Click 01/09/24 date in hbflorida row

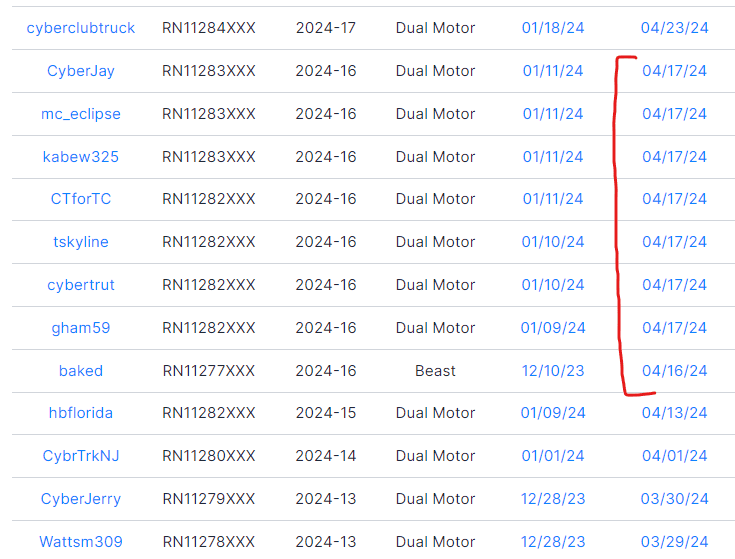click(x=553, y=413)
